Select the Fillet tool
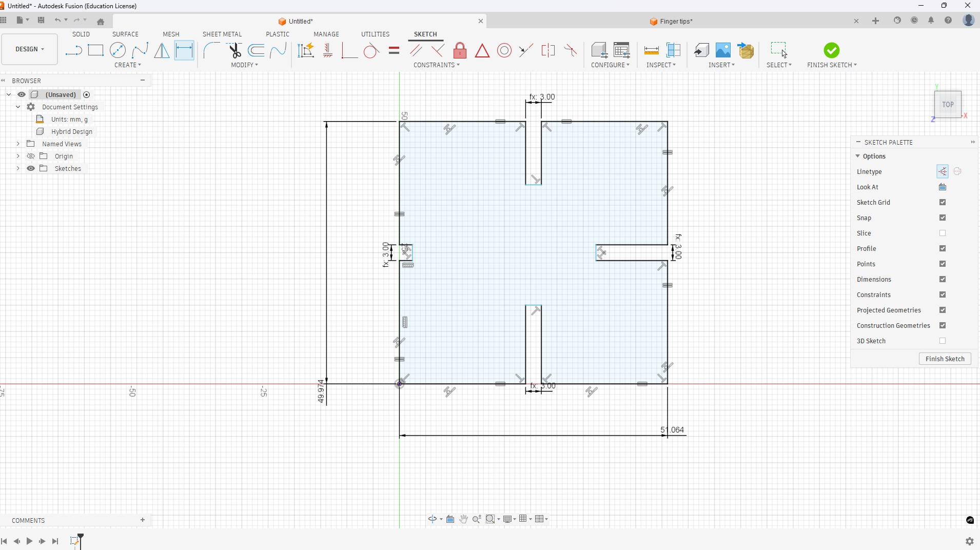The width and height of the screenshot is (980, 550). point(211,50)
